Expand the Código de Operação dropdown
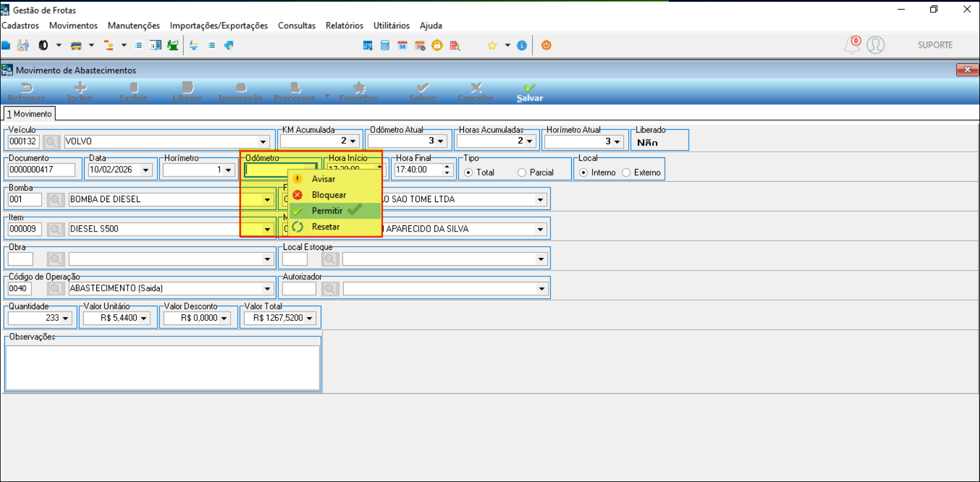The height and width of the screenshot is (482, 980). [x=267, y=288]
